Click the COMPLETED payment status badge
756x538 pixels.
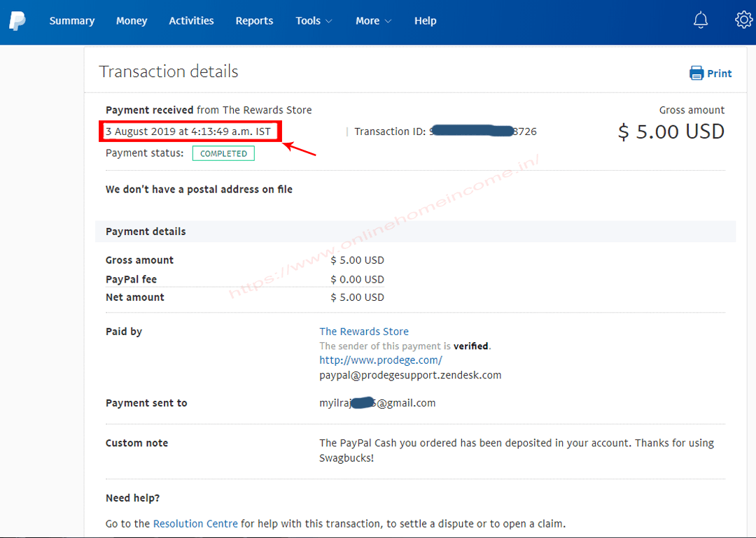[x=223, y=153]
